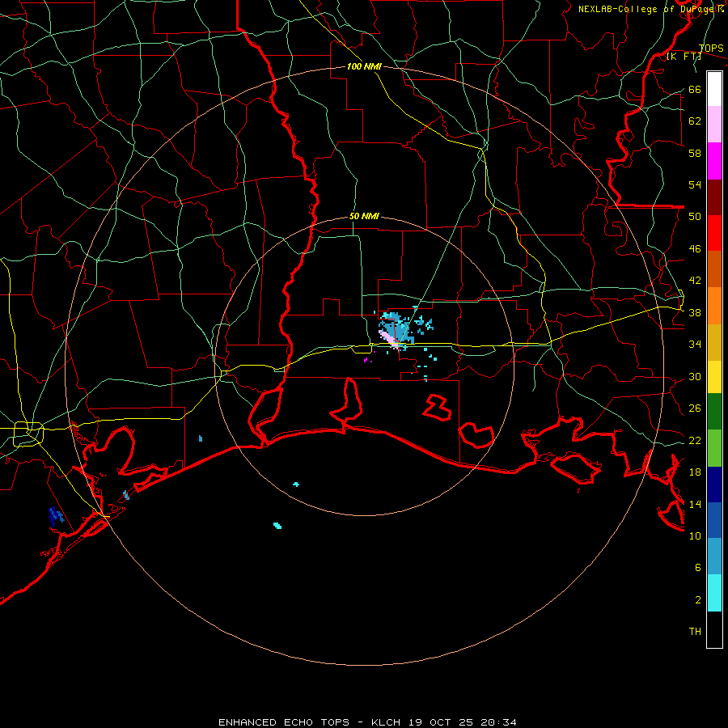Click the legend value '6'
Image resolution: width=728 pixels, height=728 pixels.
tap(698, 567)
